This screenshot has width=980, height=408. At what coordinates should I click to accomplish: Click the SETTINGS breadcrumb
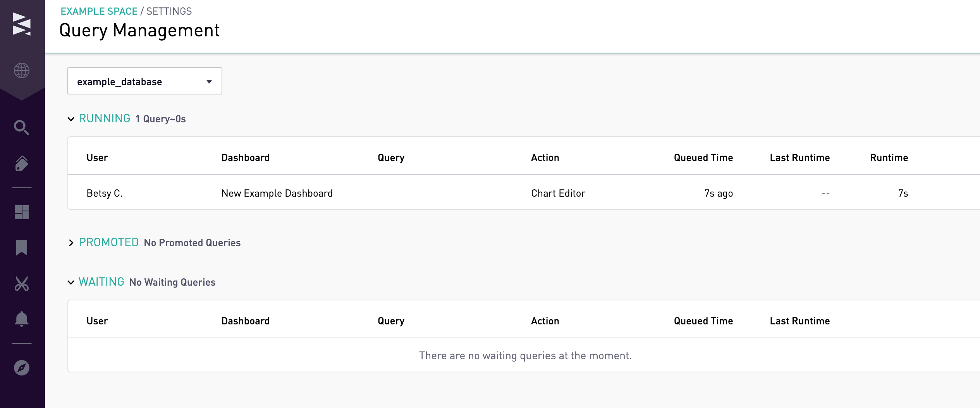coord(169,11)
